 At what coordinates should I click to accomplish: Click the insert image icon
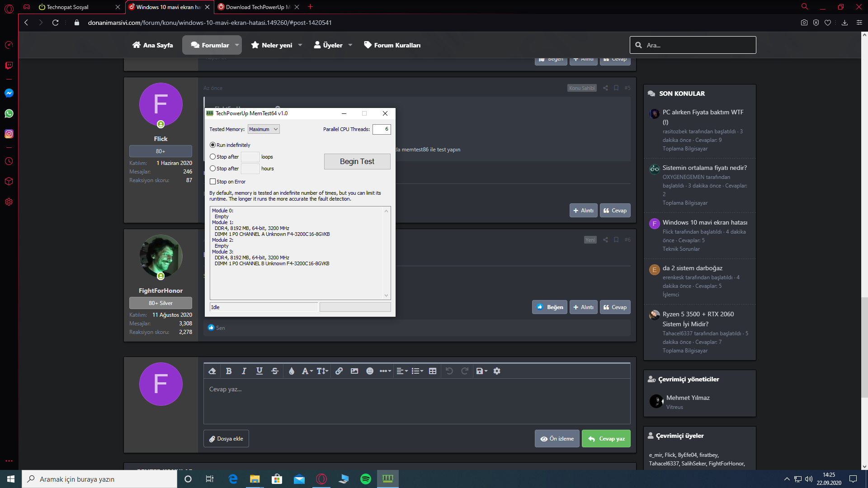pyautogui.click(x=354, y=371)
